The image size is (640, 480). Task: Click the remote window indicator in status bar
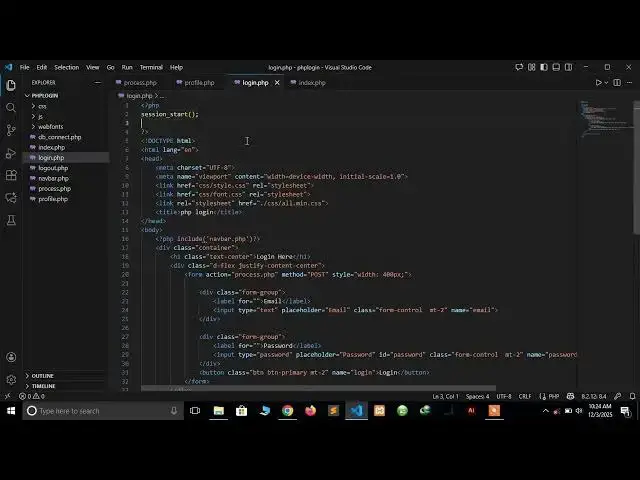(x=7, y=396)
